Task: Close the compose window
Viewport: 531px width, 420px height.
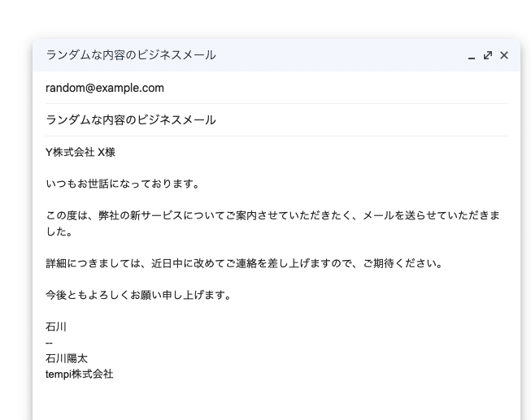Action: (504, 55)
